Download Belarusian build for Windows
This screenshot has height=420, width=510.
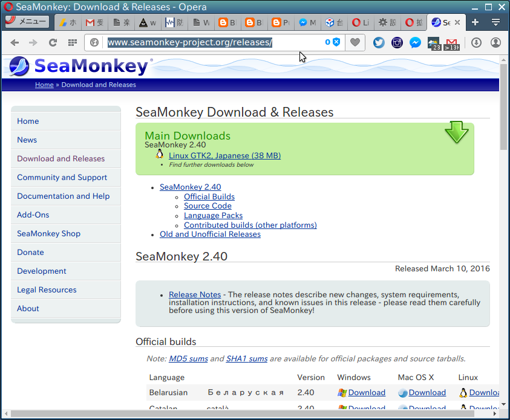367,393
